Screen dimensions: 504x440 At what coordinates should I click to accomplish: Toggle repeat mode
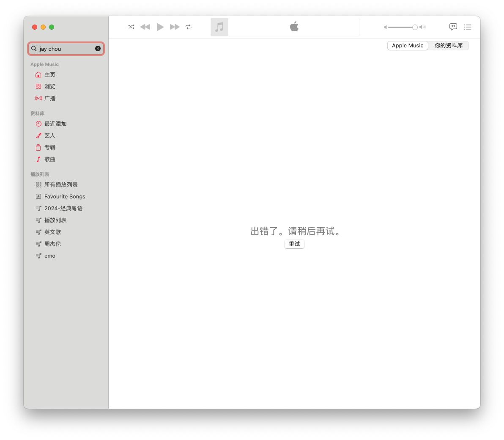pos(189,27)
